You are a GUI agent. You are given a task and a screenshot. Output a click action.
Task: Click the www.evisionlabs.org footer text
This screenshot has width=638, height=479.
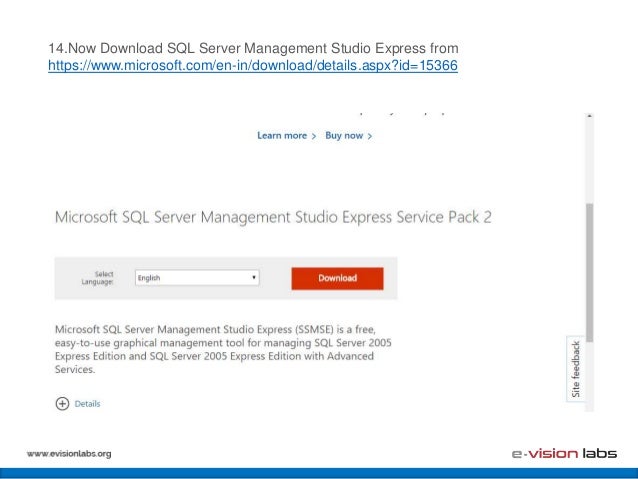(x=69, y=454)
